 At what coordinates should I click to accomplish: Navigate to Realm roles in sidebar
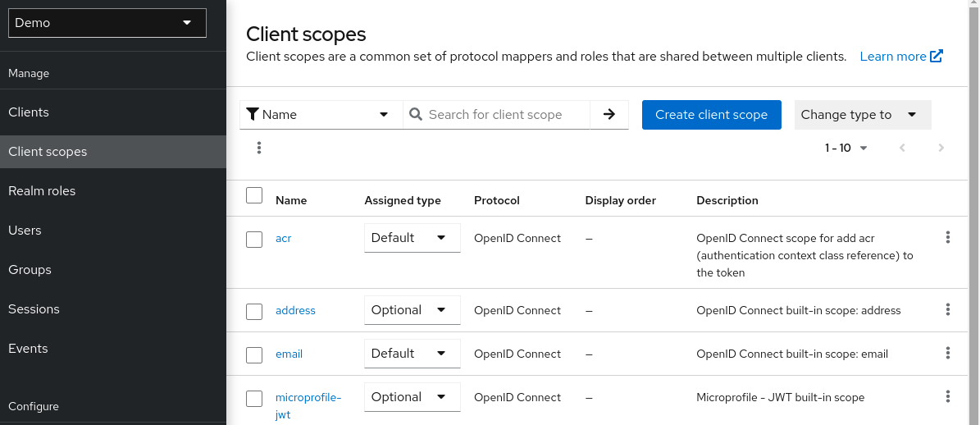(x=42, y=191)
